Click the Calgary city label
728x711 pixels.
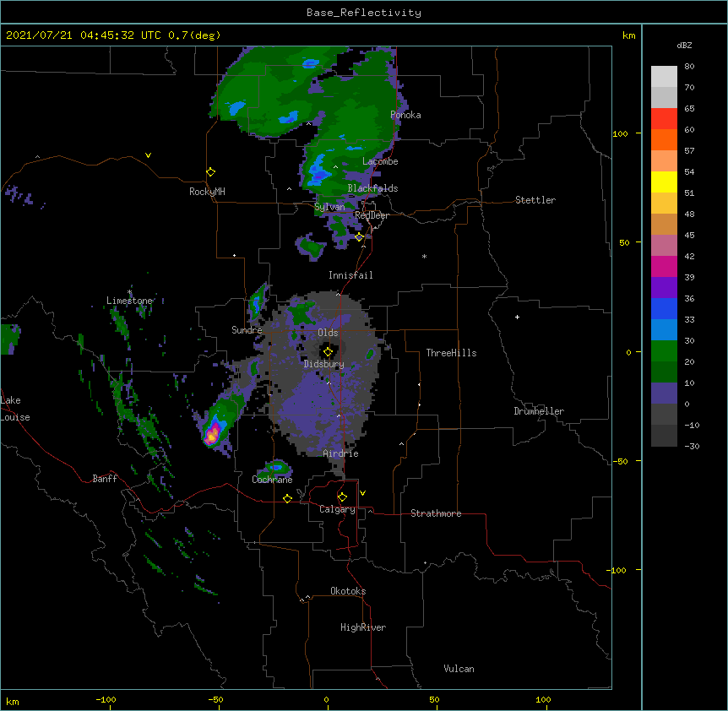tap(337, 509)
